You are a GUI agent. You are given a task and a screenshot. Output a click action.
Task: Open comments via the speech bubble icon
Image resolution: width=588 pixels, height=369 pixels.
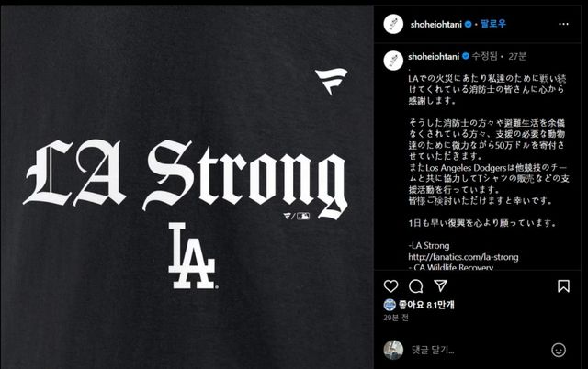(x=415, y=286)
